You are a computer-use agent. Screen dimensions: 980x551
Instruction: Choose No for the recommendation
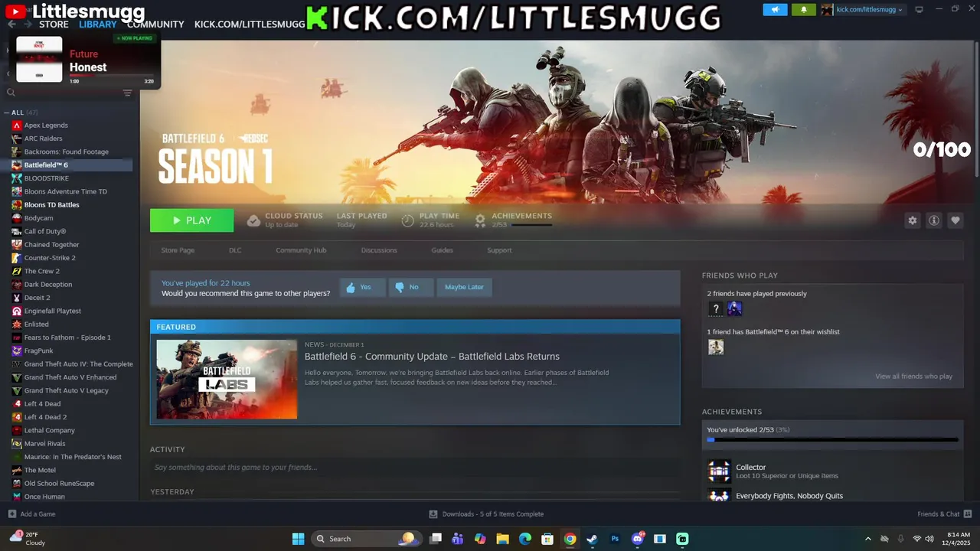pos(411,288)
